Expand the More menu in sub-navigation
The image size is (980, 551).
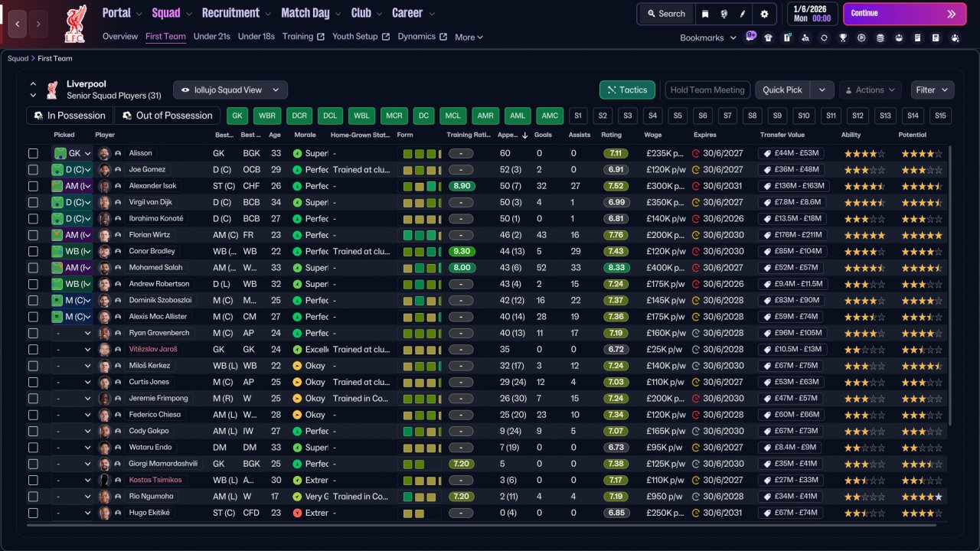pyautogui.click(x=469, y=37)
